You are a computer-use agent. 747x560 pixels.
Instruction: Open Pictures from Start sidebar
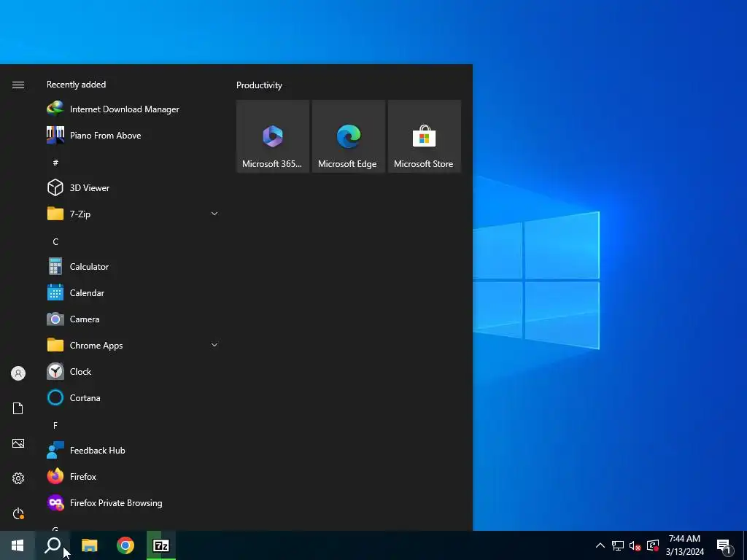(18, 443)
